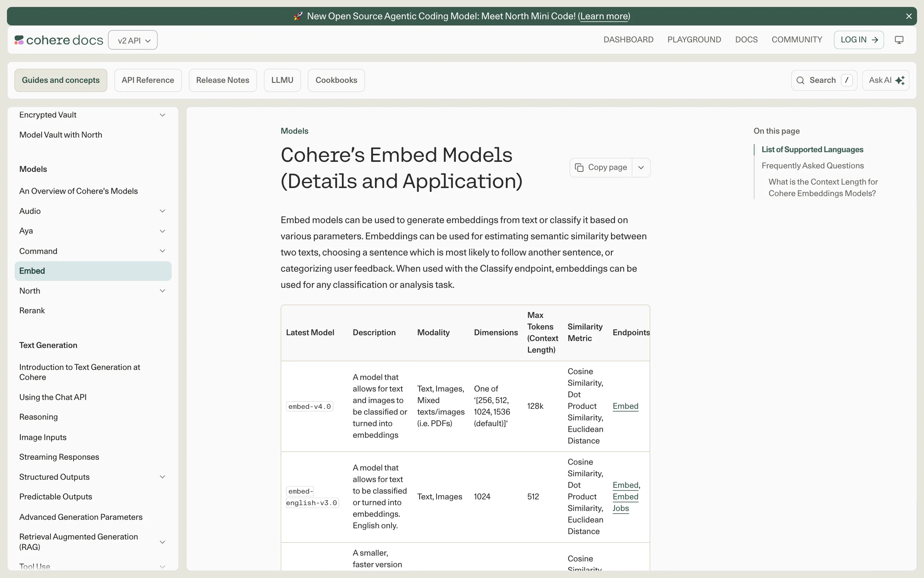Expand the Structured Outputs group
The height and width of the screenshot is (578, 924).
[162, 477]
